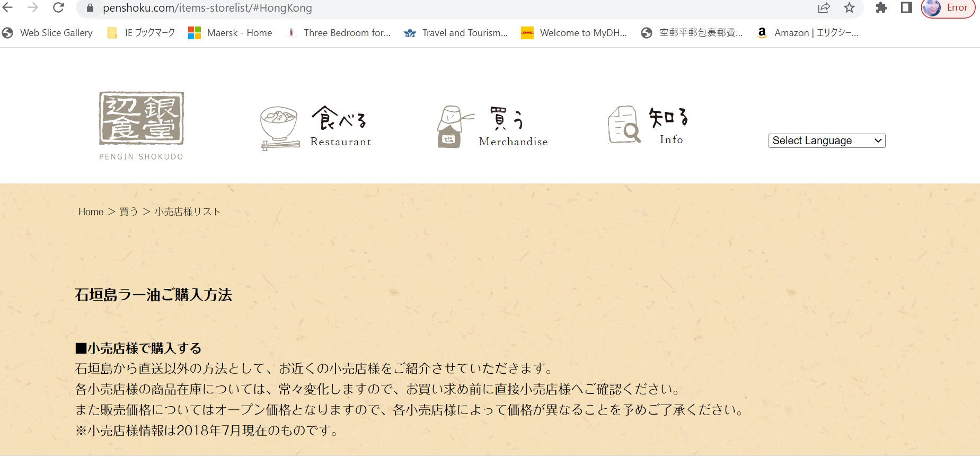Image resolution: width=980 pixels, height=457 pixels.
Task: Click the document magnifier Info icon
Action: click(x=624, y=124)
